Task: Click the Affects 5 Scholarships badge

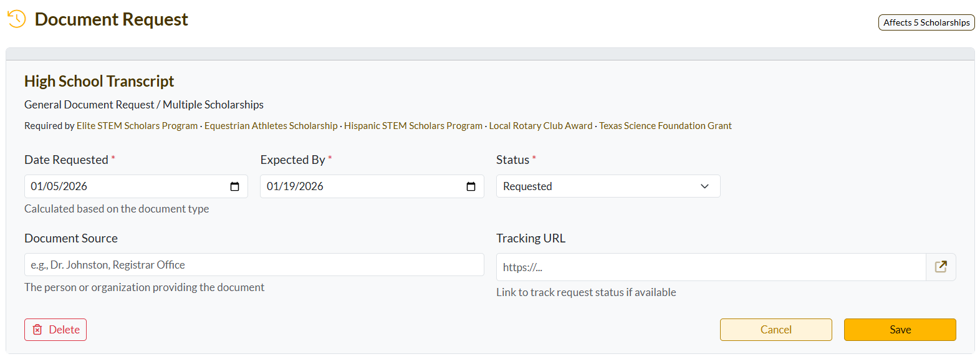Action: pyautogui.click(x=926, y=22)
